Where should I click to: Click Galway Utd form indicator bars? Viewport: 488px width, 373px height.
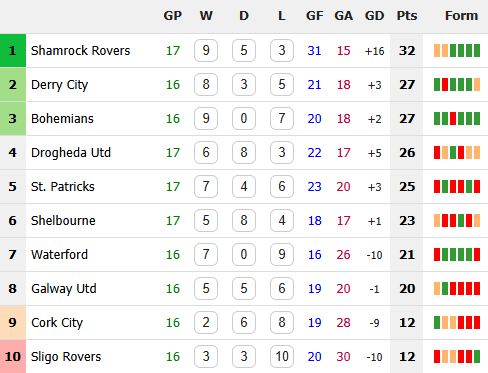[457, 289]
